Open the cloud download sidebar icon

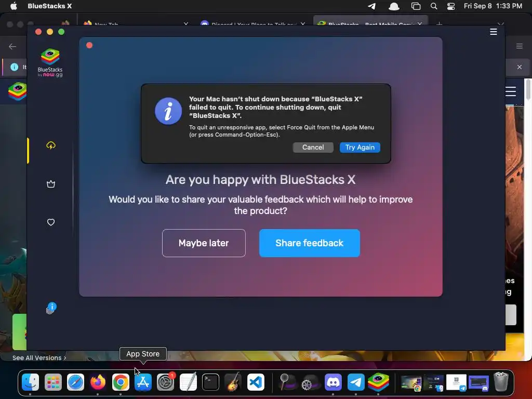(x=50, y=145)
